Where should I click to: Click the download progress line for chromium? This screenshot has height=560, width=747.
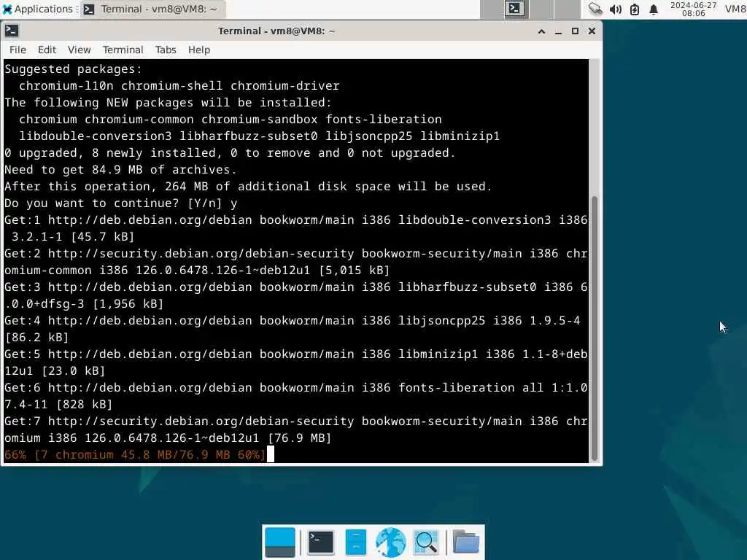pos(135,455)
